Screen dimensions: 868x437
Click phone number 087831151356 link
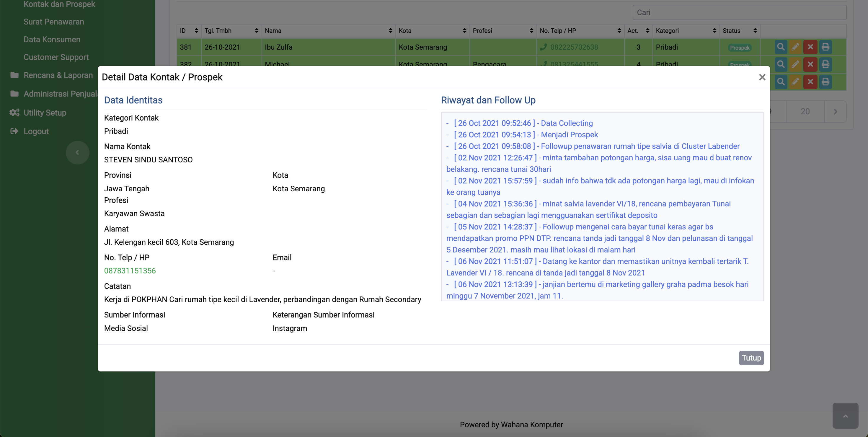[x=130, y=270]
